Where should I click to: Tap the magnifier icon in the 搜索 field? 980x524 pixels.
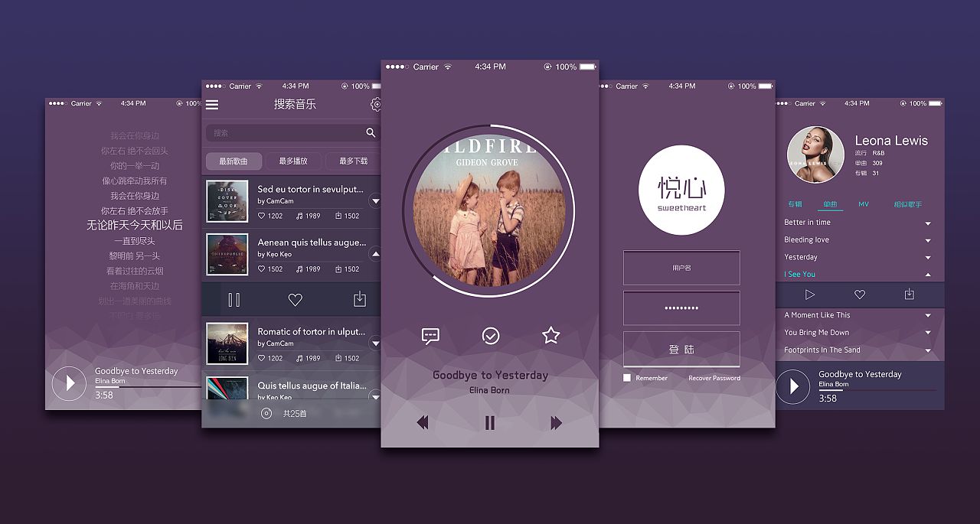click(371, 133)
